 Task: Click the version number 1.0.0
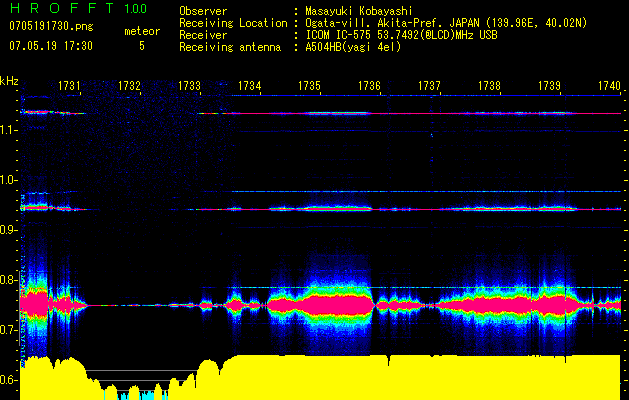(136, 8)
